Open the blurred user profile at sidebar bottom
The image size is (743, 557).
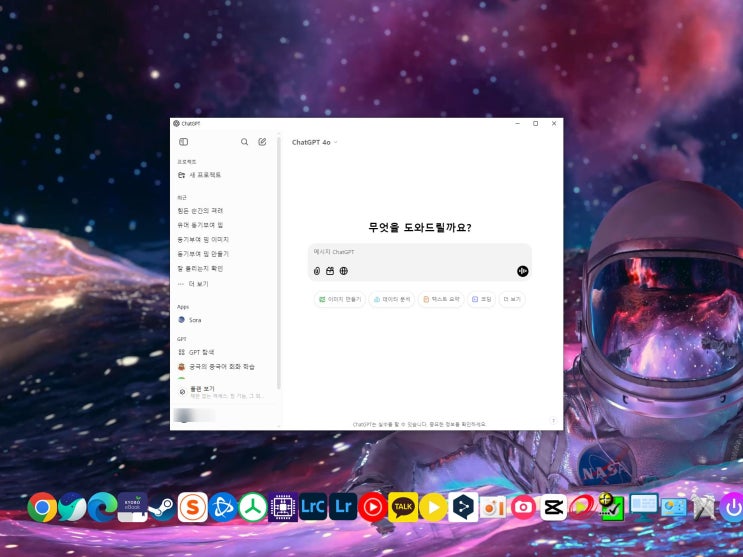(194, 416)
